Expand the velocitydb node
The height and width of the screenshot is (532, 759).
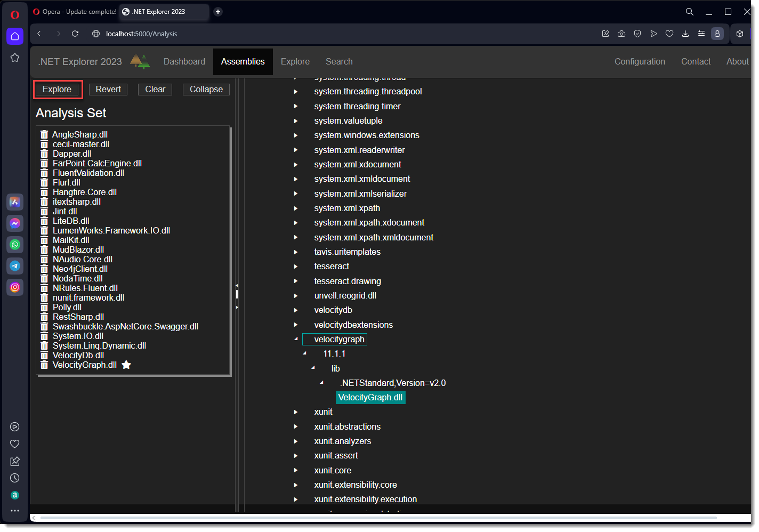click(x=296, y=310)
